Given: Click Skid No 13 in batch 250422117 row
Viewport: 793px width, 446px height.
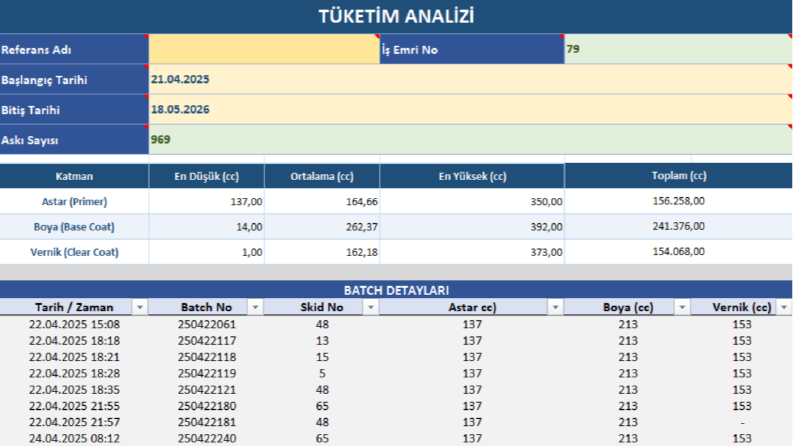Looking at the screenshot, I should click(322, 340).
